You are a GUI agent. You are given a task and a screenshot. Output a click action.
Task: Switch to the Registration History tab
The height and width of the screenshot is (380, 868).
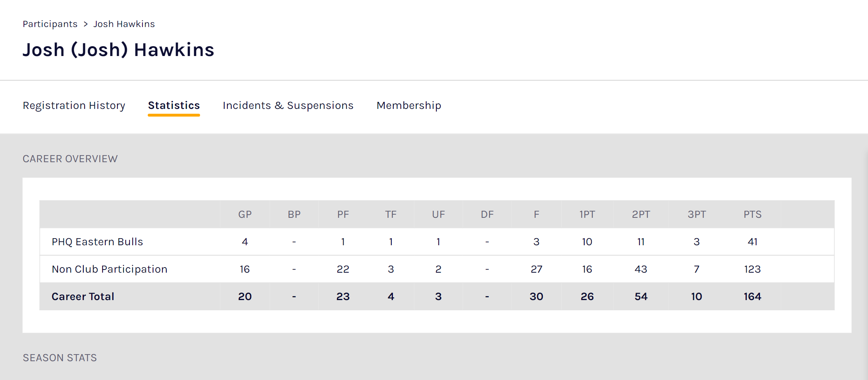[x=74, y=105]
